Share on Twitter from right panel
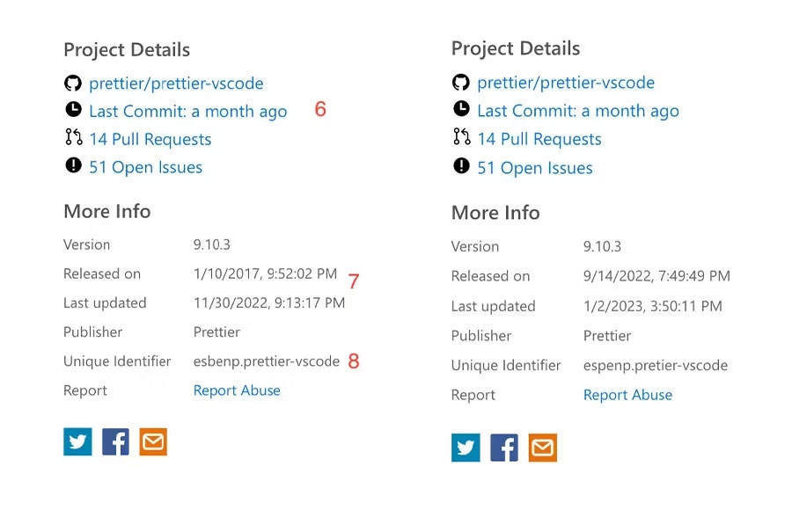 466,448
